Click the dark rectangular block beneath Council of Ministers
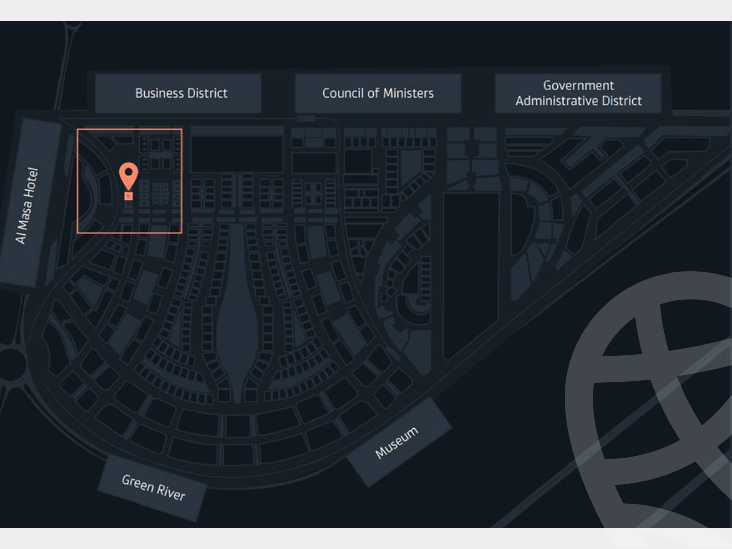Screen dimensions: 732x549 pos(314,161)
